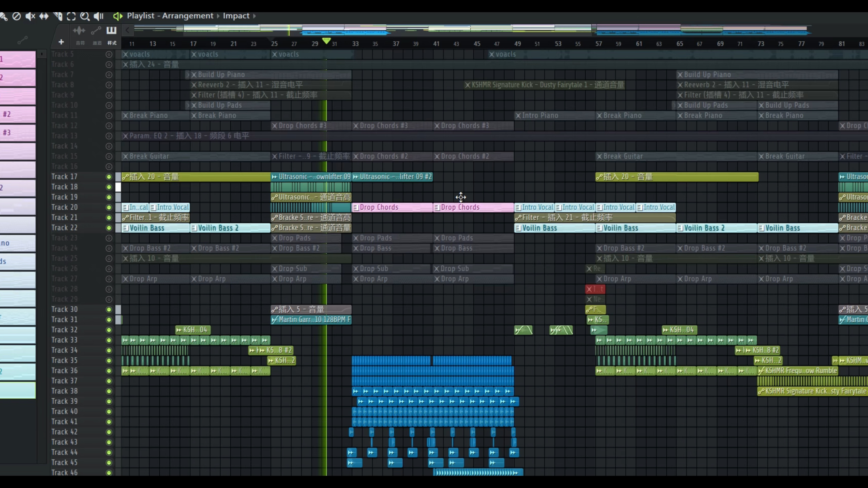Expand the arrow after Impact in title
This screenshot has height=488, width=868.
click(255, 16)
